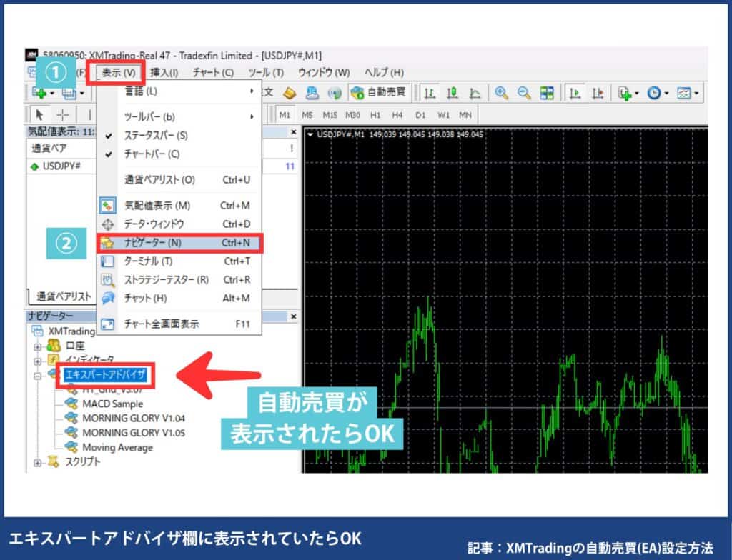732x560 pixels.
Task: Click the ストラテジーテスター menu icon
Action: tap(108, 280)
